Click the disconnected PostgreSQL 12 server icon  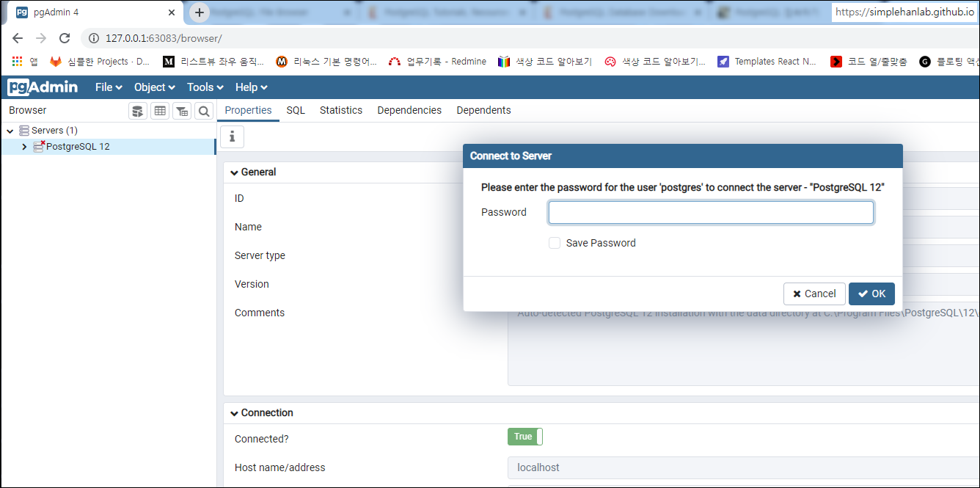(x=39, y=147)
